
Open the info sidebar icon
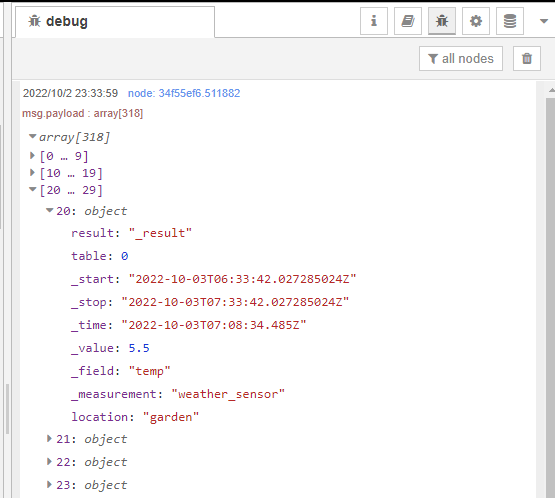point(374,21)
